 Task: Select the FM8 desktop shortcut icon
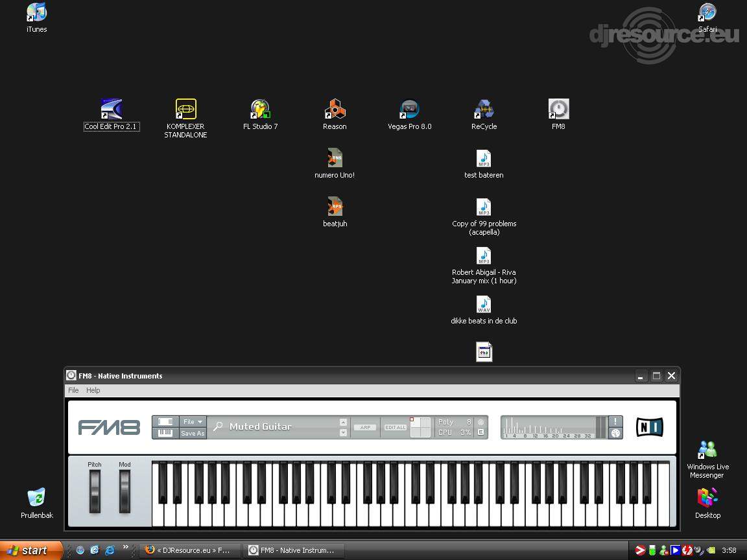pos(558,109)
